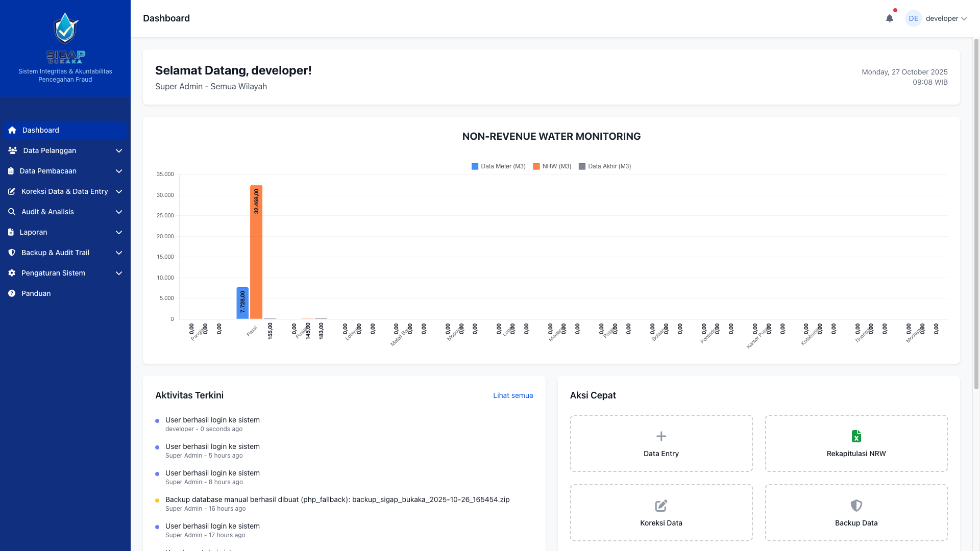Click the Backup Data quick action

click(856, 513)
